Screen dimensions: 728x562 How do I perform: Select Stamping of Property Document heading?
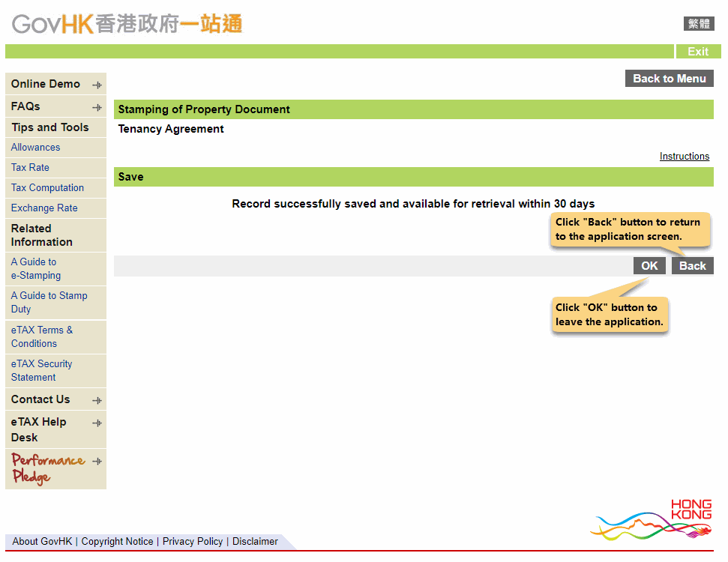[x=204, y=109]
